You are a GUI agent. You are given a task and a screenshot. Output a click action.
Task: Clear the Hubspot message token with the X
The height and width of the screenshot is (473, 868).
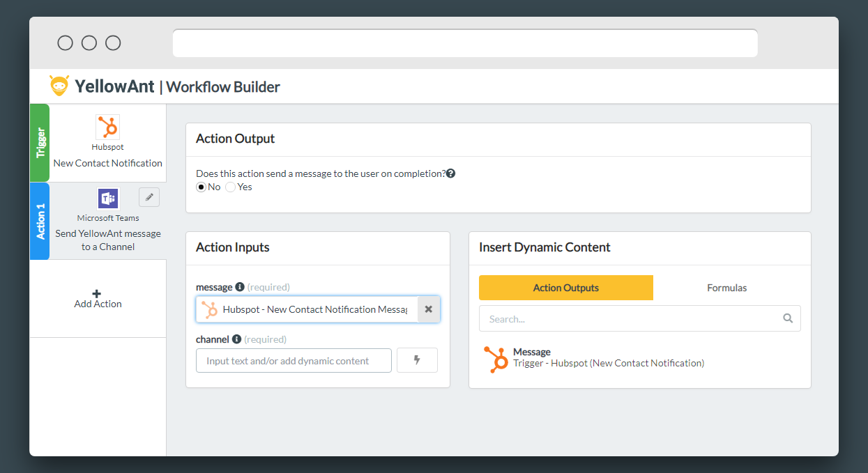point(428,309)
